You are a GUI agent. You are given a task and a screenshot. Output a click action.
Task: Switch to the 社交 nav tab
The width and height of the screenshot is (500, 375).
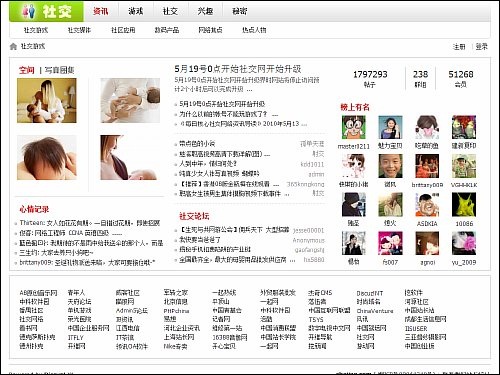pyautogui.click(x=170, y=11)
